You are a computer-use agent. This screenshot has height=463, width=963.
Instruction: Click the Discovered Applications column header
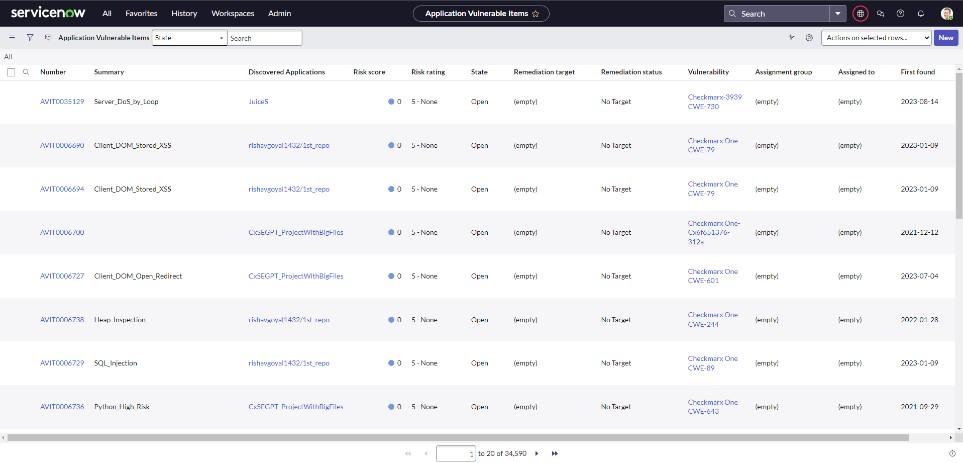pos(286,72)
